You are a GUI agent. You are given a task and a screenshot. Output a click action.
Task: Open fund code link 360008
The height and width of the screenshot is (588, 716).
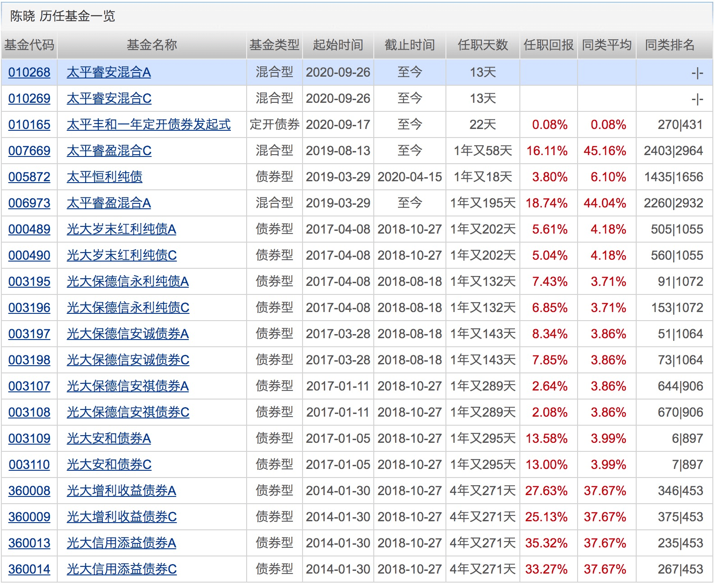29,491
